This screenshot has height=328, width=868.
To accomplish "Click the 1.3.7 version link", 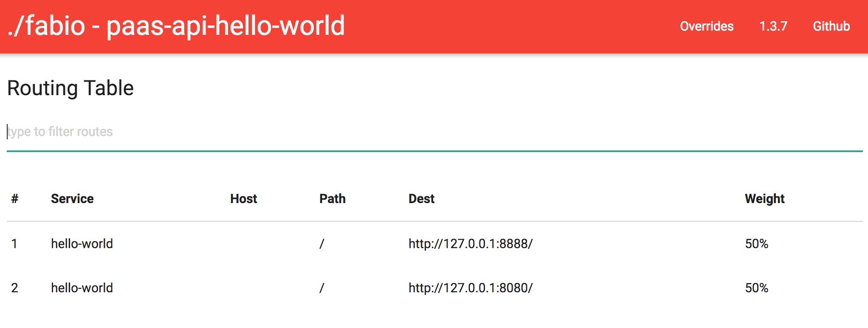I will (773, 26).
